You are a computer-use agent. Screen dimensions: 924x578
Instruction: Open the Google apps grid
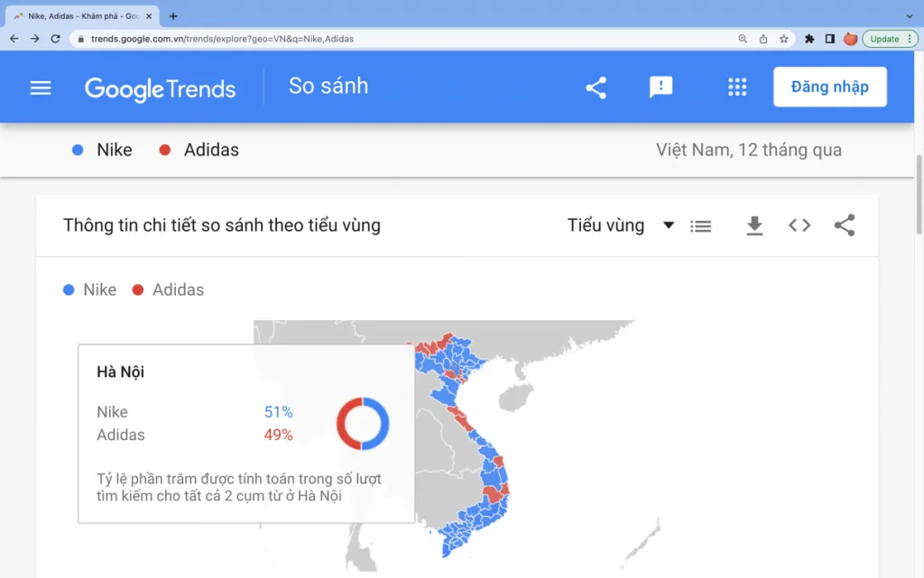point(737,87)
